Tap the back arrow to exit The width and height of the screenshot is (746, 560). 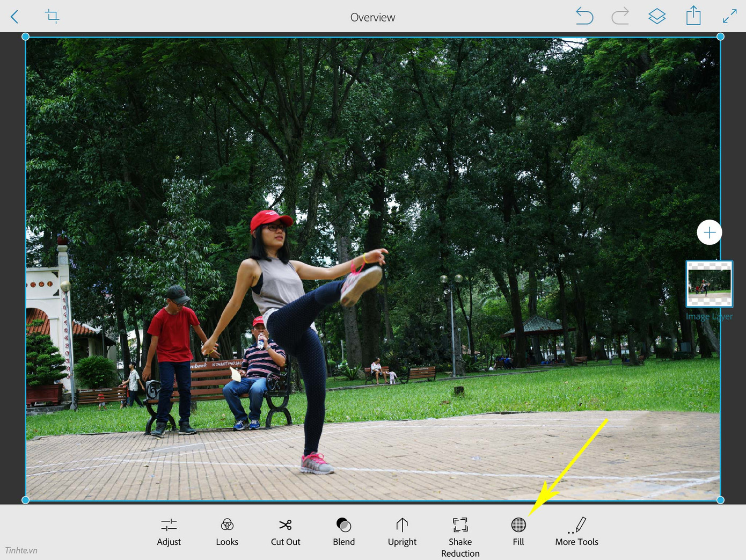click(14, 17)
